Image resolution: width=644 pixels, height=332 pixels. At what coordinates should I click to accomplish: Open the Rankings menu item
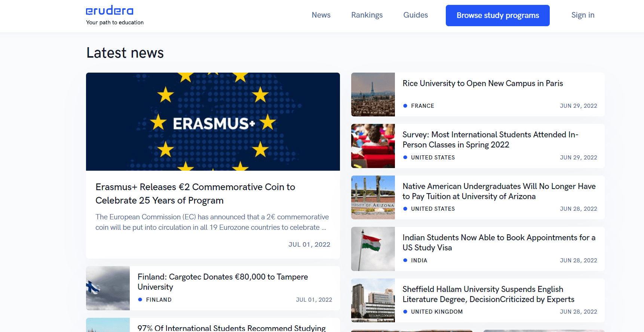[367, 15]
